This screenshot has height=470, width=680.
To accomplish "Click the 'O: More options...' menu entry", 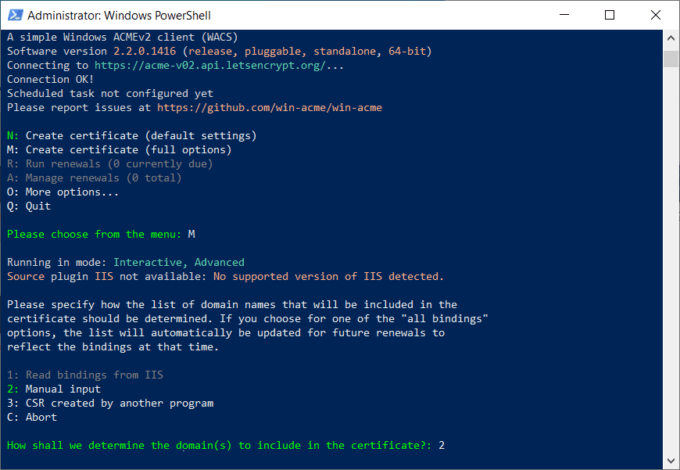I will click(x=63, y=192).
